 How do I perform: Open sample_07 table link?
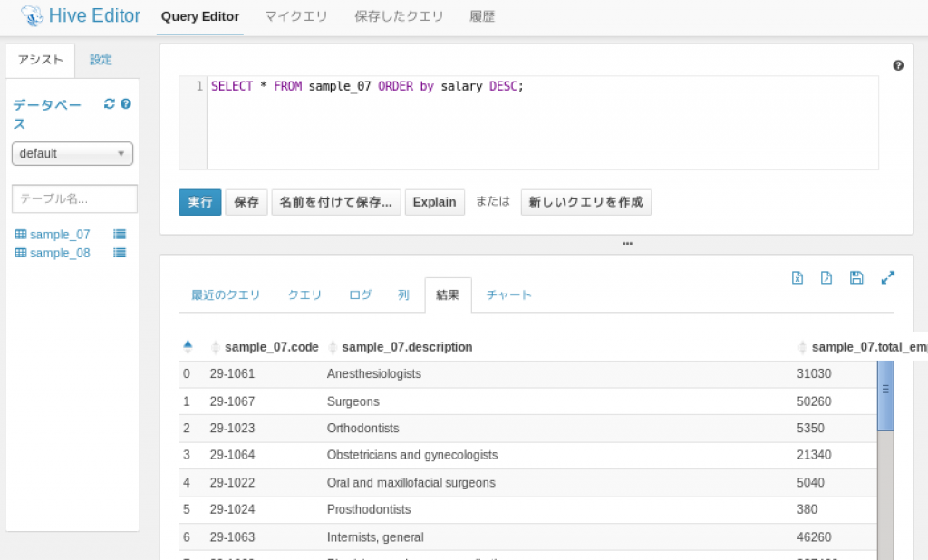click(x=60, y=235)
